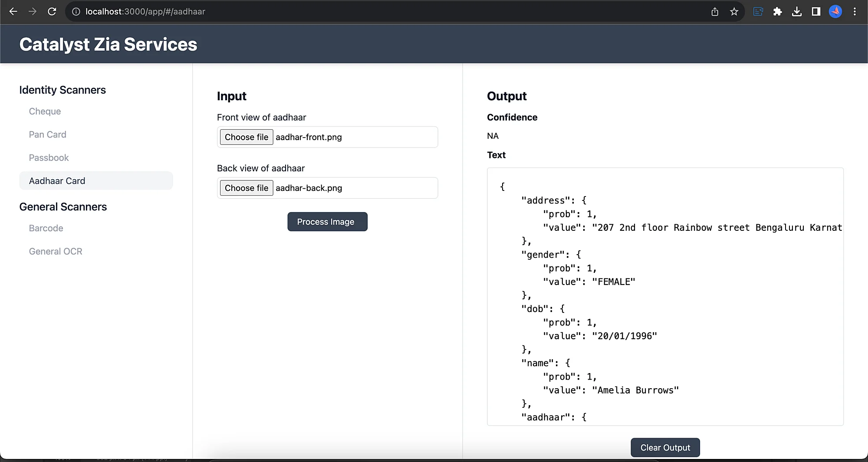Viewport: 868px width, 462px height.
Task: Click the General Scanners heading
Action: point(63,207)
